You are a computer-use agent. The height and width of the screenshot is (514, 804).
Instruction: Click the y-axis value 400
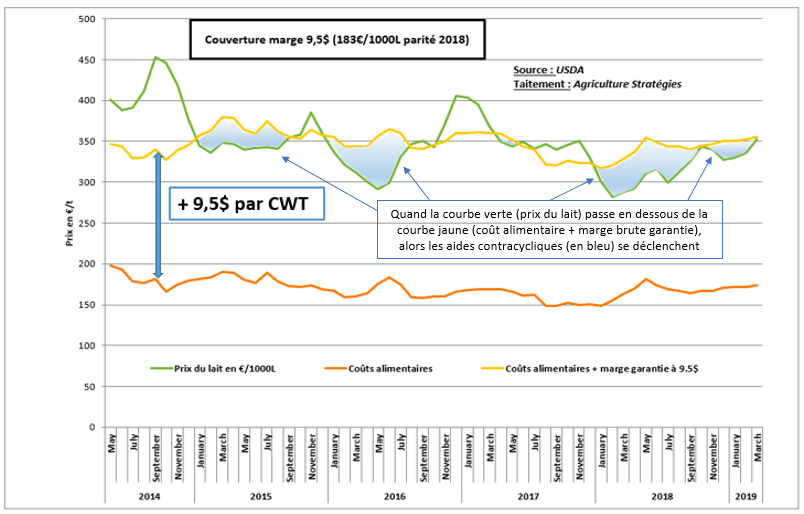click(x=87, y=101)
